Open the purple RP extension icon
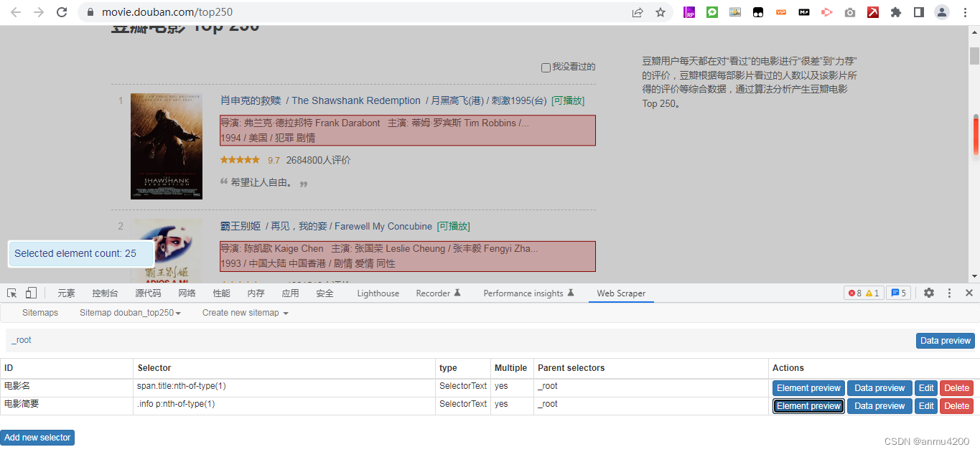The height and width of the screenshot is (452, 980). click(x=689, y=12)
